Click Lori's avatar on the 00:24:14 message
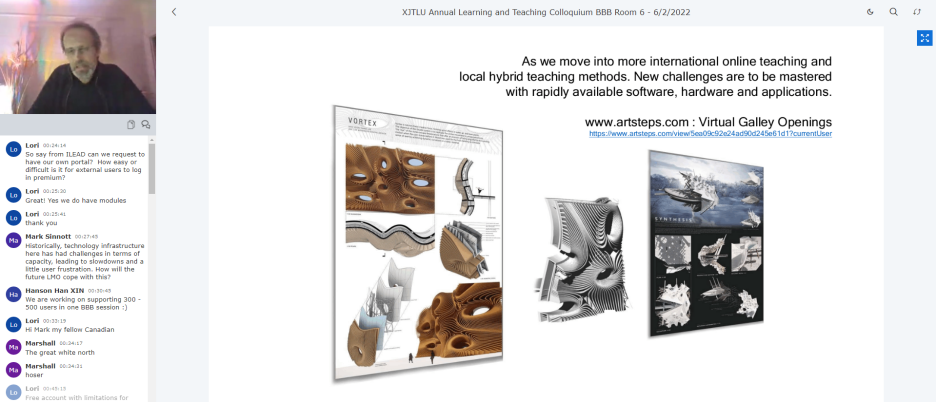 (13, 149)
